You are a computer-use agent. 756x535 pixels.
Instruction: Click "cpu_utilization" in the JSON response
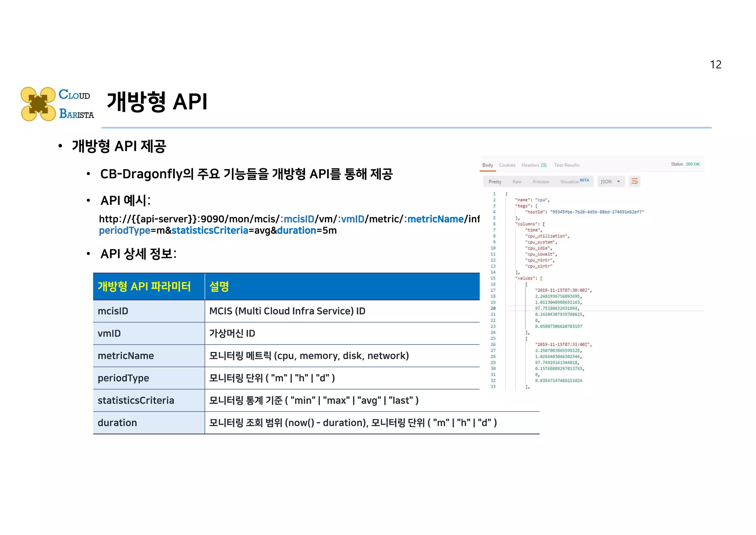click(x=547, y=236)
